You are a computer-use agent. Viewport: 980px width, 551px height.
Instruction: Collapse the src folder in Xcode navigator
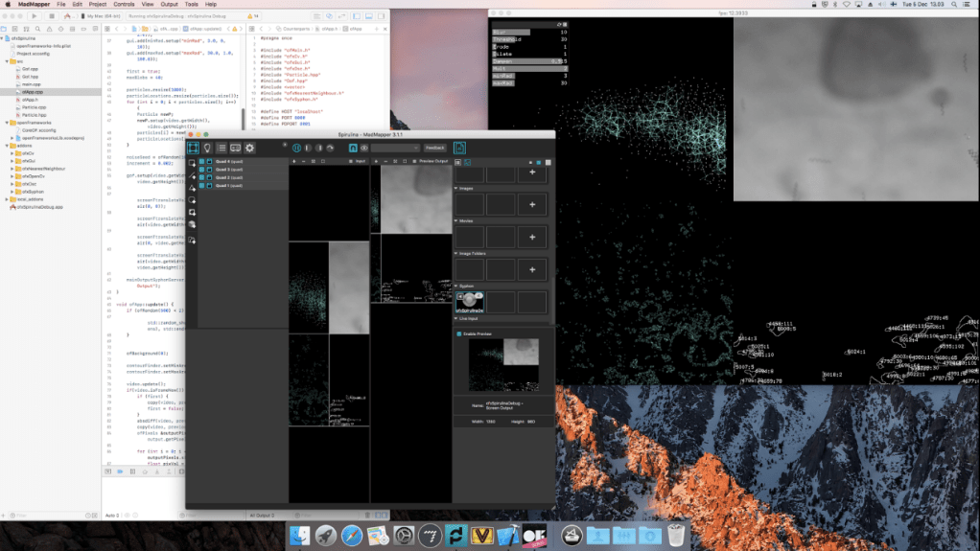[7, 61]
